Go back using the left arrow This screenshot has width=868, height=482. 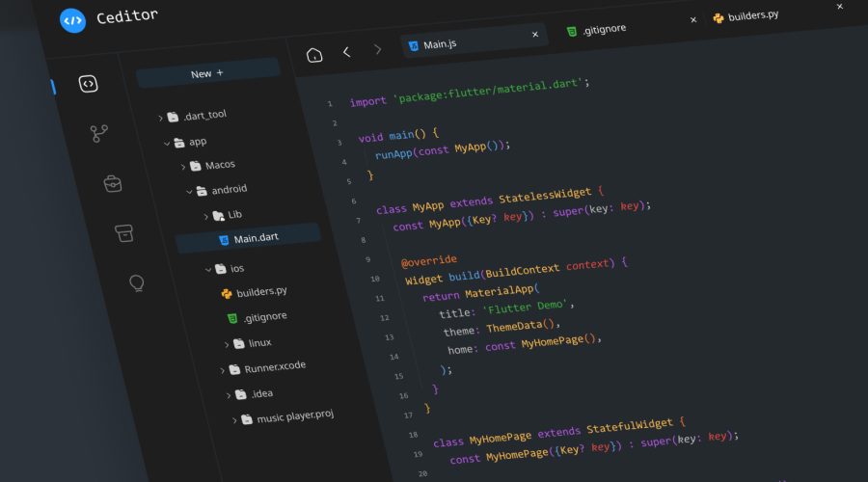click(346, 51)
